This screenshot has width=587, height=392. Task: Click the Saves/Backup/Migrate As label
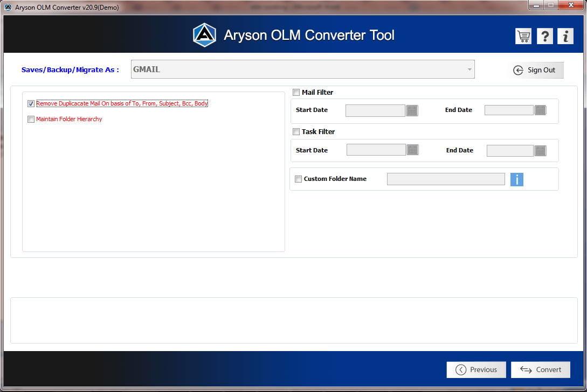70,70
